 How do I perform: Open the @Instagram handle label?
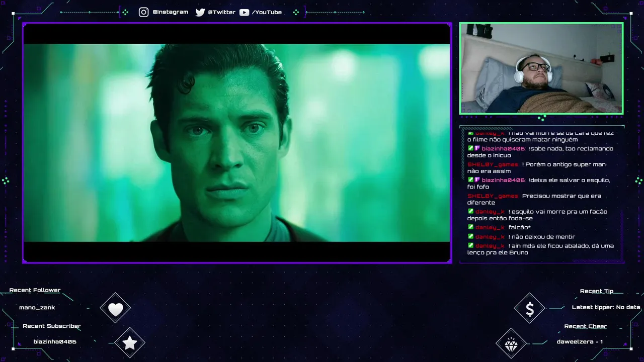(170, 12)
